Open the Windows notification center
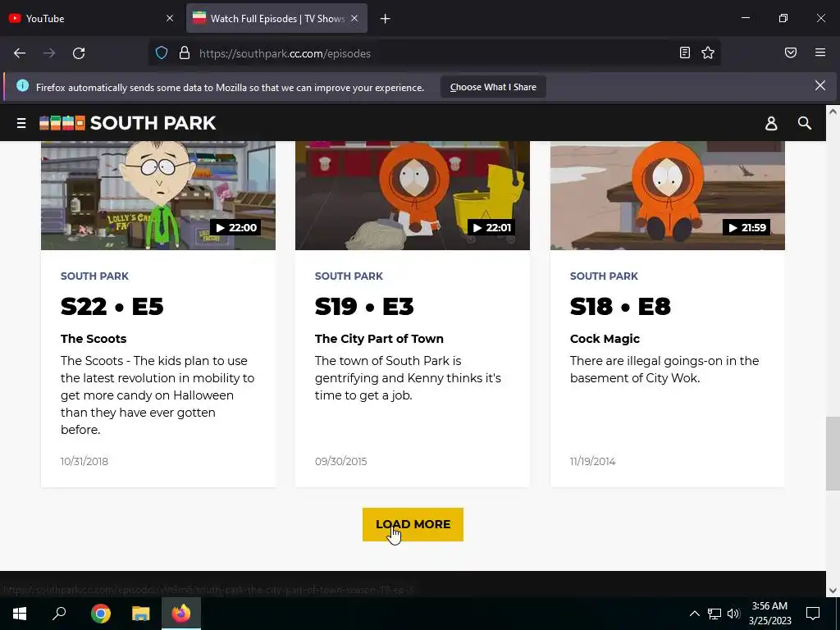 (813, 614)
